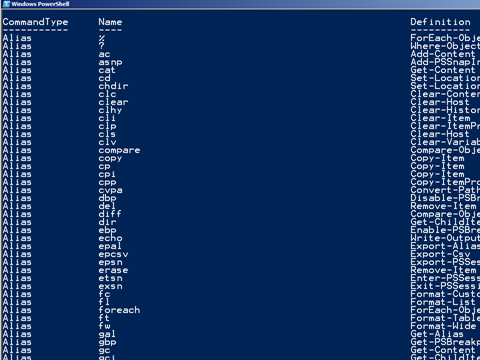Click the 'Clear-Host' definition for clear
Screen dimensions: 480x360
(x=440, y=102)
